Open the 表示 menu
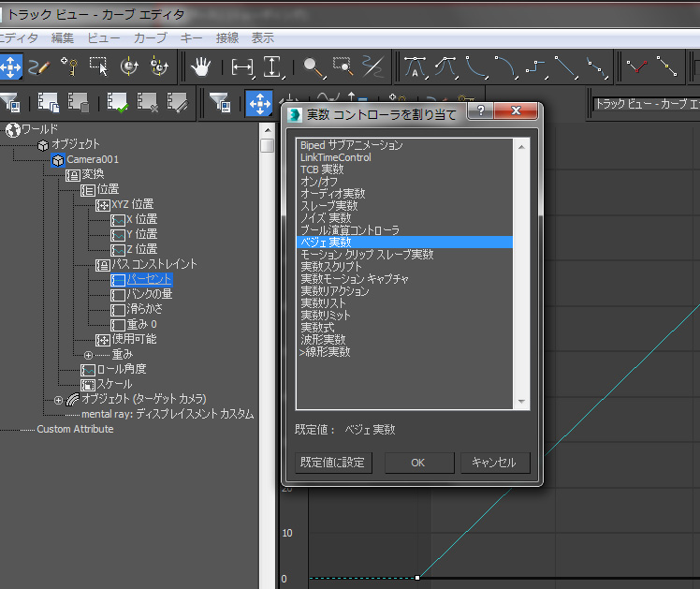The image size is (700, 589). click(x=262, y=38)
